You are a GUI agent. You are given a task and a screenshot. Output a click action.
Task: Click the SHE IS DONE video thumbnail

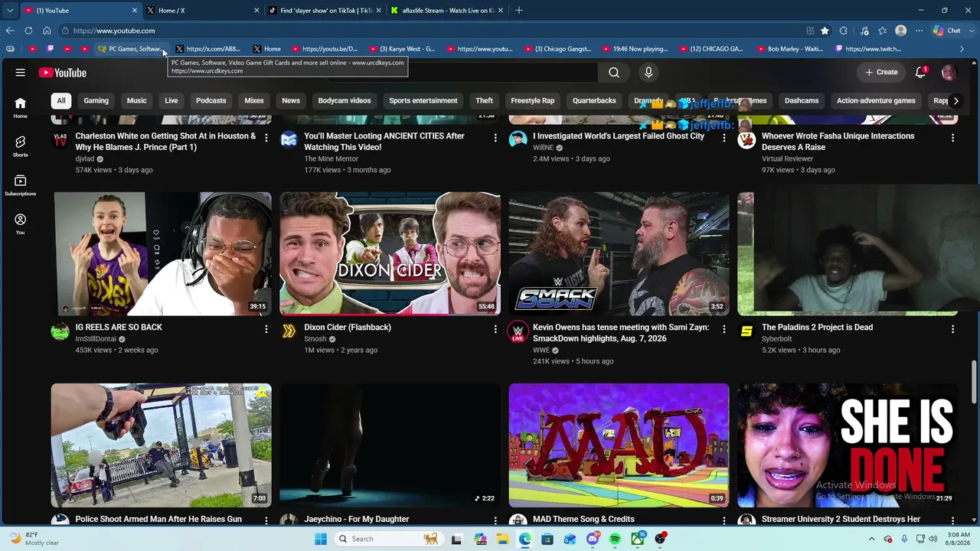tap(848, 445)
